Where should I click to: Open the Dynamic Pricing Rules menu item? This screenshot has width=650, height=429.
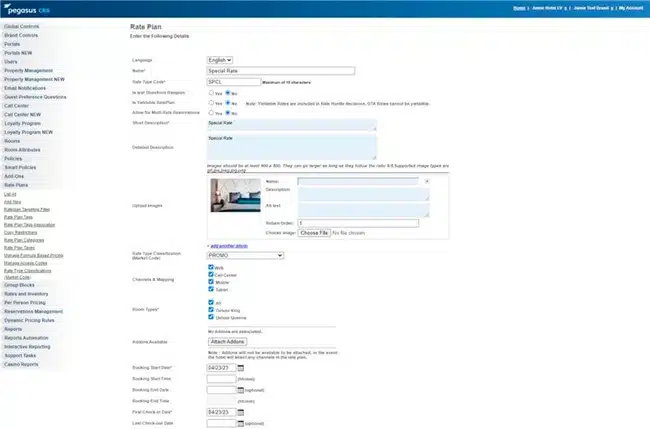[x=29, y=320]
